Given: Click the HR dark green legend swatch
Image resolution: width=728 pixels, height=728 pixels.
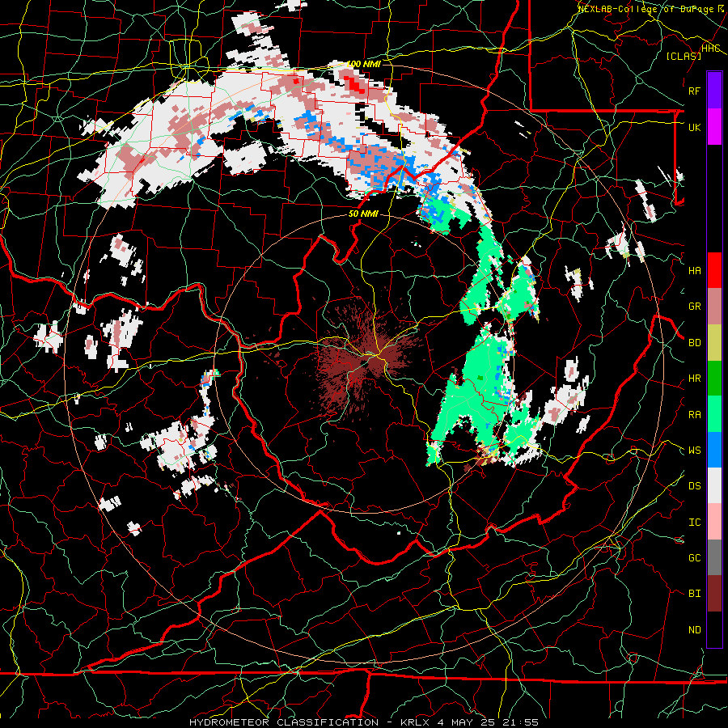Looking at the screenshot, I should tap(714, 378).
